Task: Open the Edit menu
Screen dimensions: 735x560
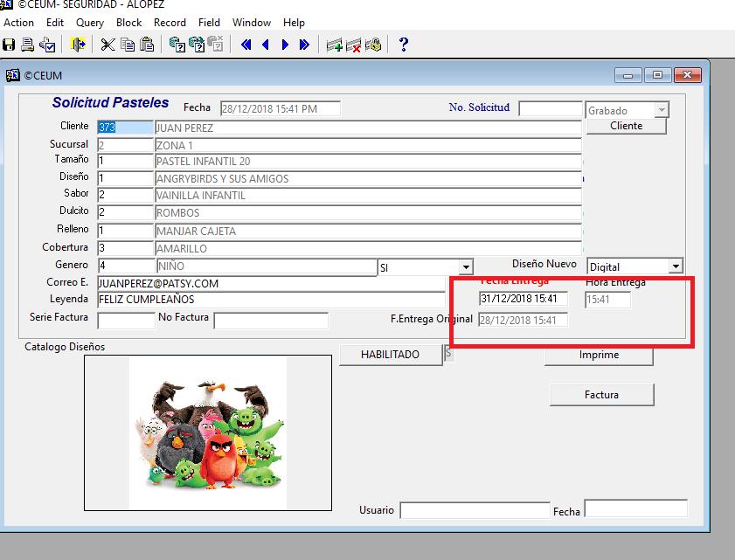Action: [x=55, y=23]
